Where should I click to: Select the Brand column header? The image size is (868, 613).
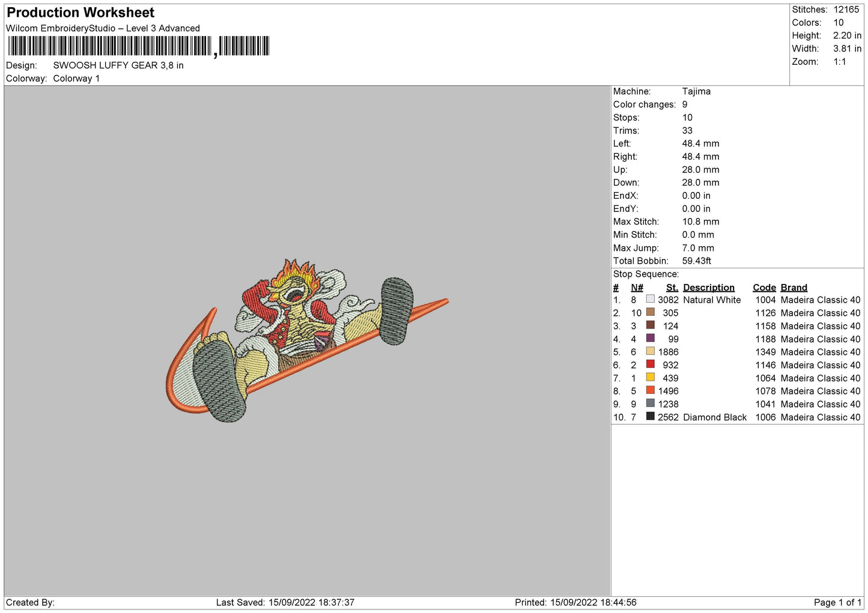[794, 288]
